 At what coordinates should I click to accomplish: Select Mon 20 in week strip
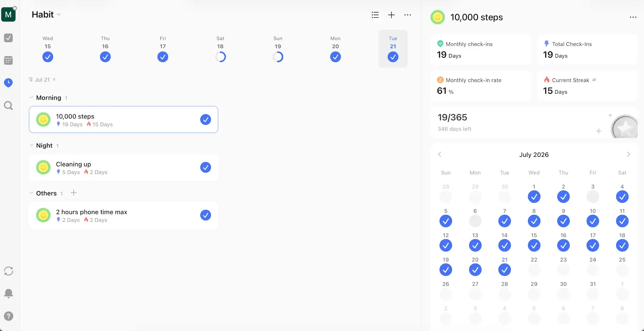(x=335, y=49)
